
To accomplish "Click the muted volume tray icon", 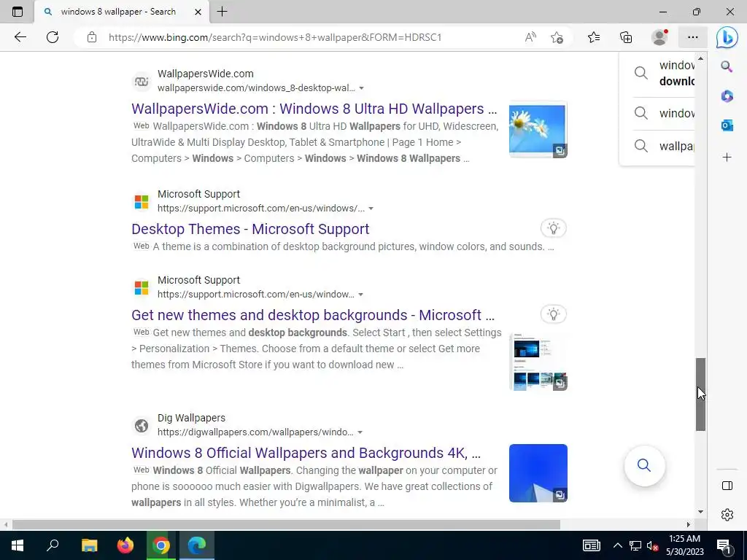I will tap(652, 545).
